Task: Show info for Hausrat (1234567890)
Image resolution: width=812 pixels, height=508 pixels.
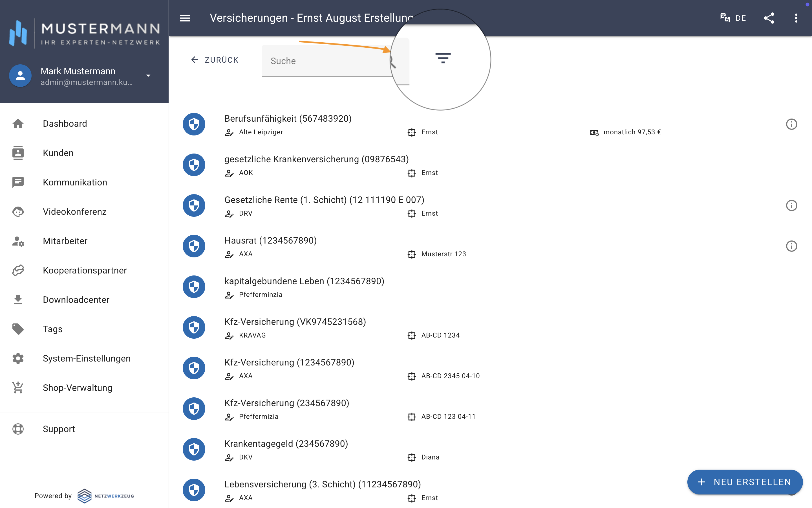Action: click(x=791, y=246)
